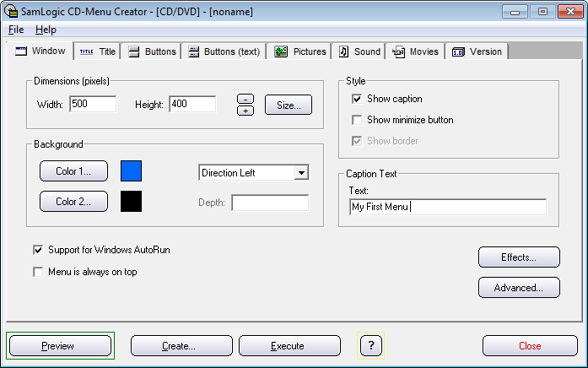Click the black Color 2 swatch
Image resolution: width=588 pixels, height=368 pixels.
click(x=132, y=202)
